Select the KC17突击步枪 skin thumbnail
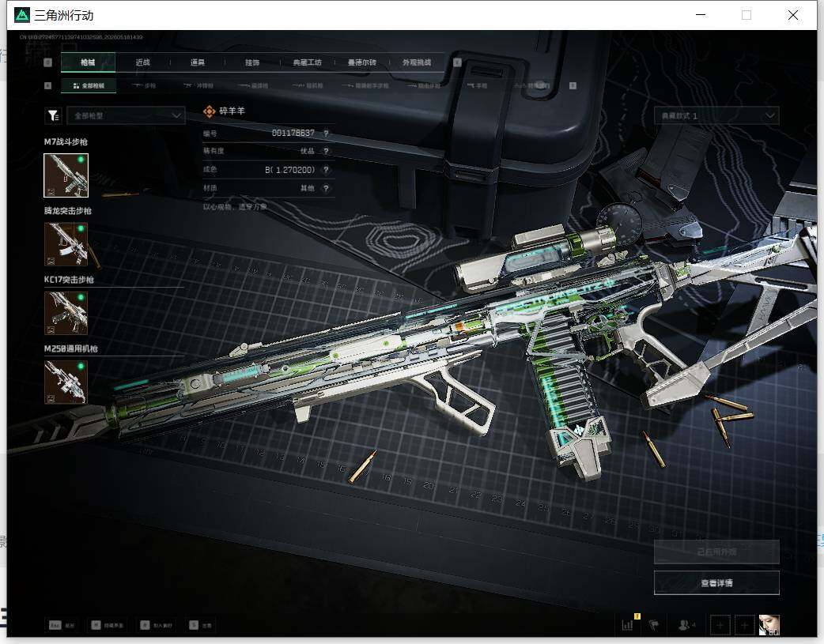The image size is (824, 644). [x=66, y=313]
